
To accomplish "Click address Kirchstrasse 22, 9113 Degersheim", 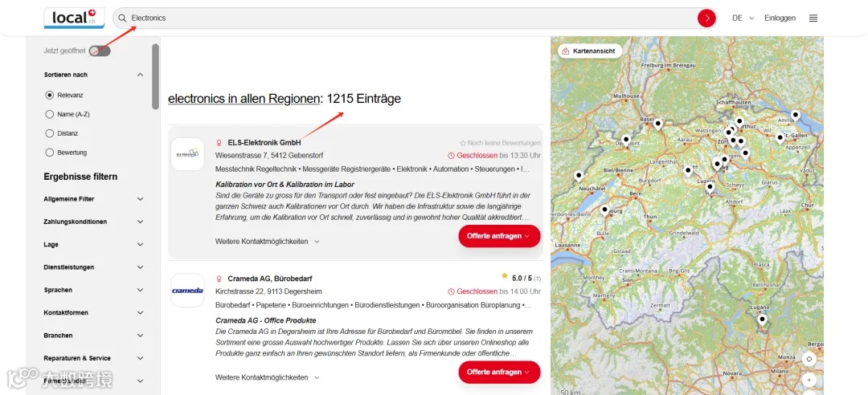I will (x=268, y=291).
